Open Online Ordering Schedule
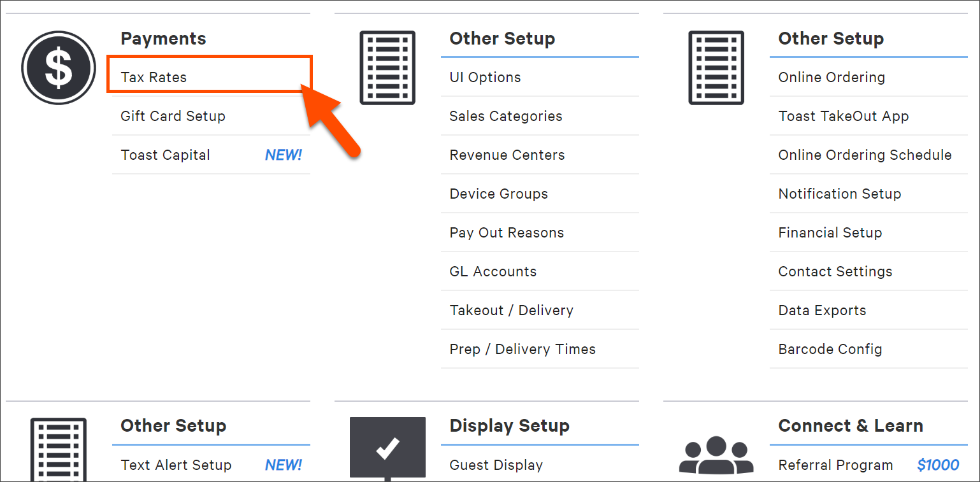This screenshot has width=980, height=482. click(x=865, y=155)
